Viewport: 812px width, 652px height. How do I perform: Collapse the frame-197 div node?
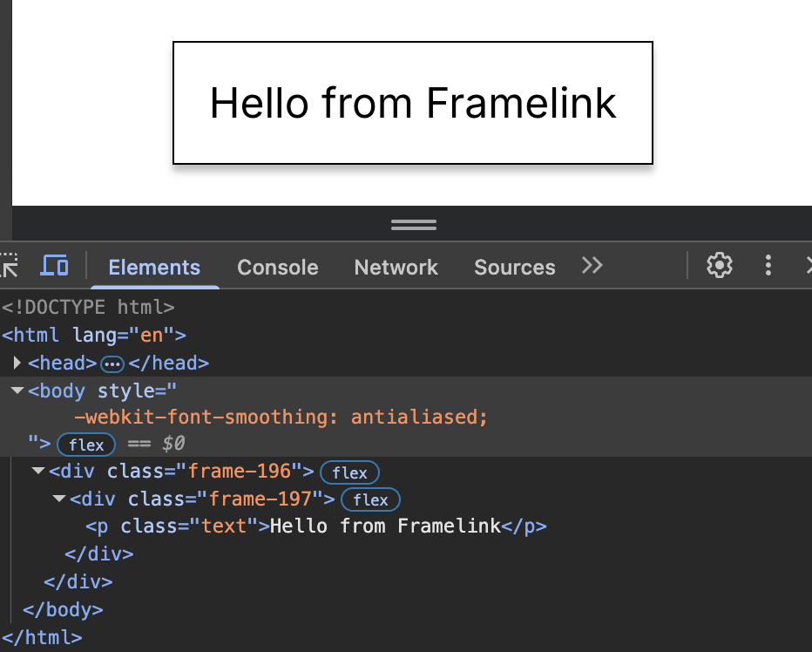point(58,499)
